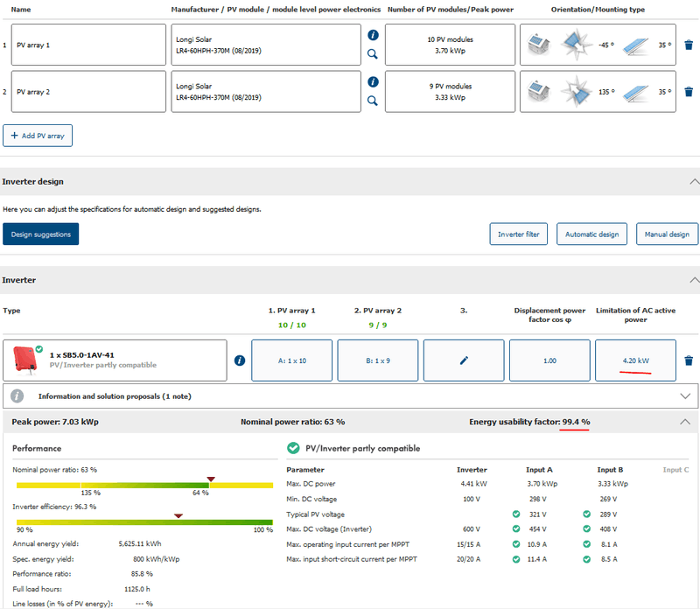Edit the PV array 1 name field
The image size is (700, 609).
pos(90,45)
